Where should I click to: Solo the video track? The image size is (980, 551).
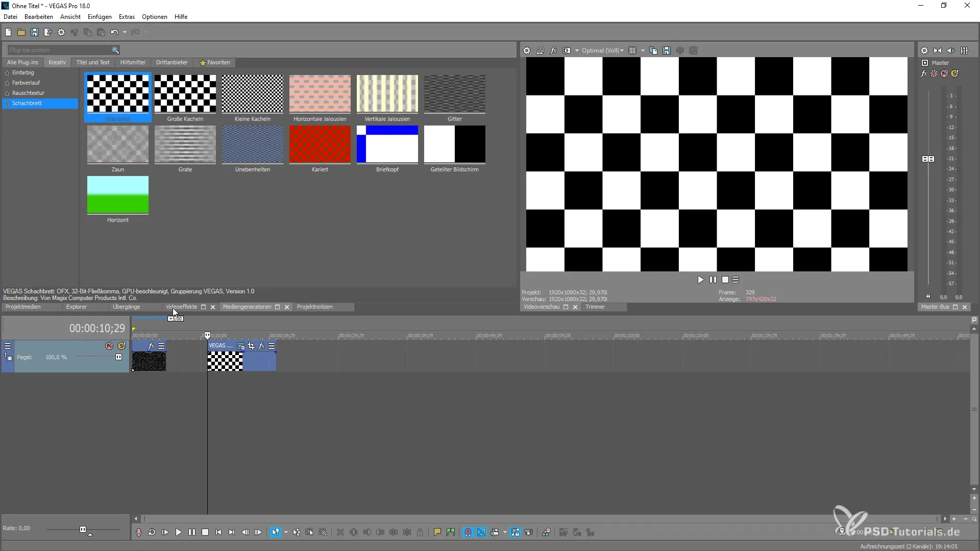[121, 346]
